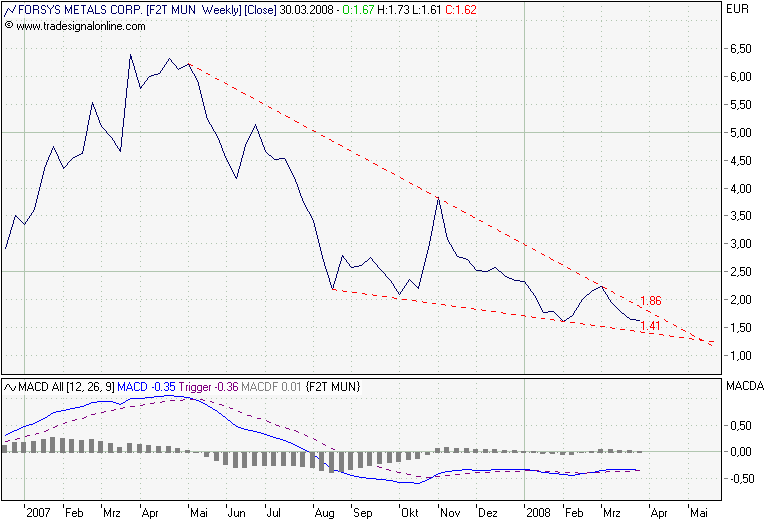Click the FORSYS METALS CORP. title text
Image resolution: width=769 pixels, height=520 pixels.
pyautogui.click(x=80, y=10)
